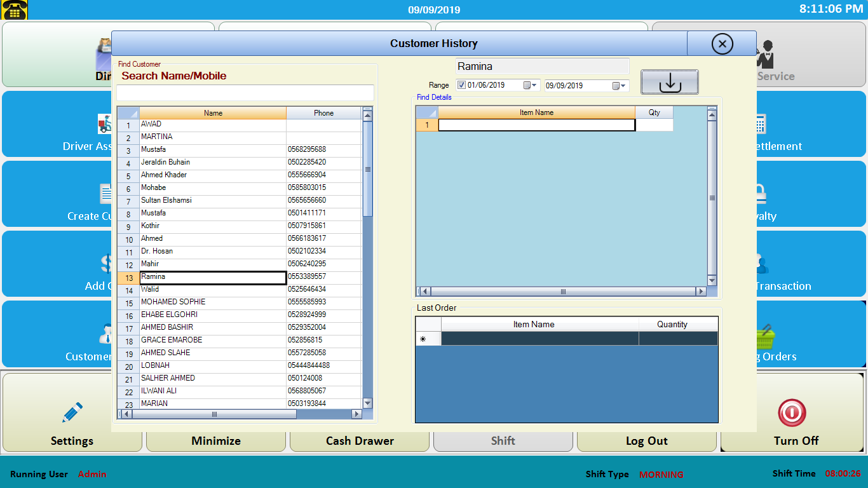Image resolution: width=868 pixels, height=488 pixels.
Task: Select customer SALHER AHMED
Action: tap(213, 379)
